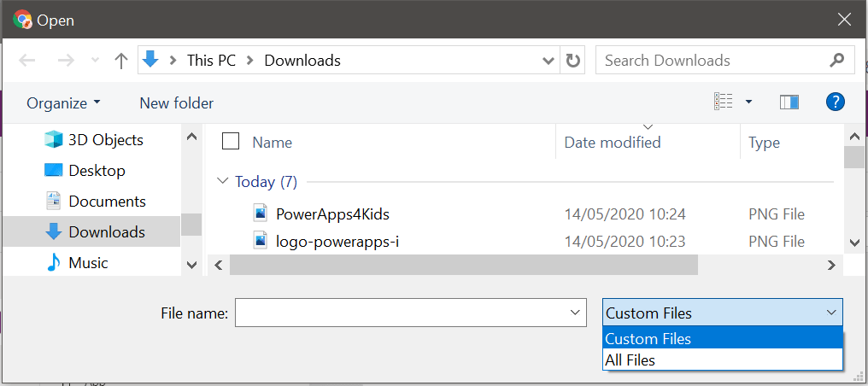Open Help with the question mark
The image size is (868, 386).
[x=835, y=102]
